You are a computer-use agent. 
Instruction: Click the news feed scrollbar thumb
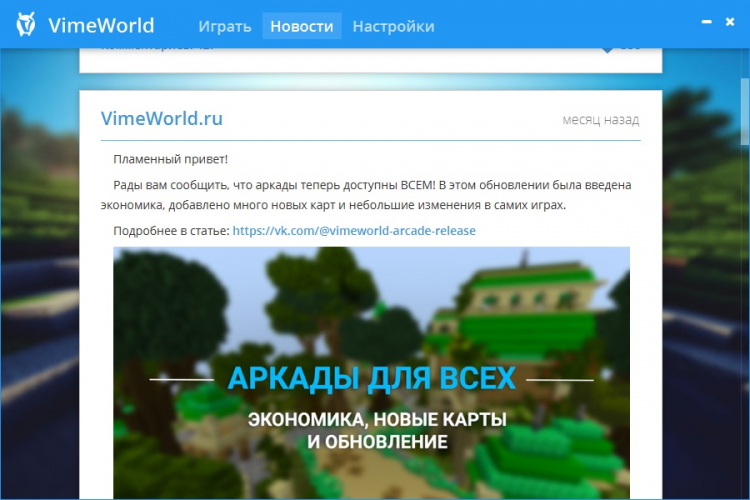tap(745, 111)
